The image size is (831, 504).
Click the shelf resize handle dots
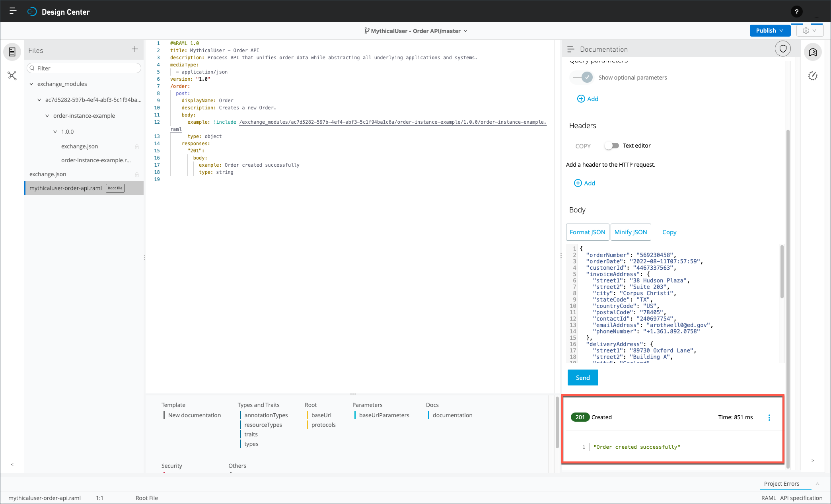tap(353, 394)
